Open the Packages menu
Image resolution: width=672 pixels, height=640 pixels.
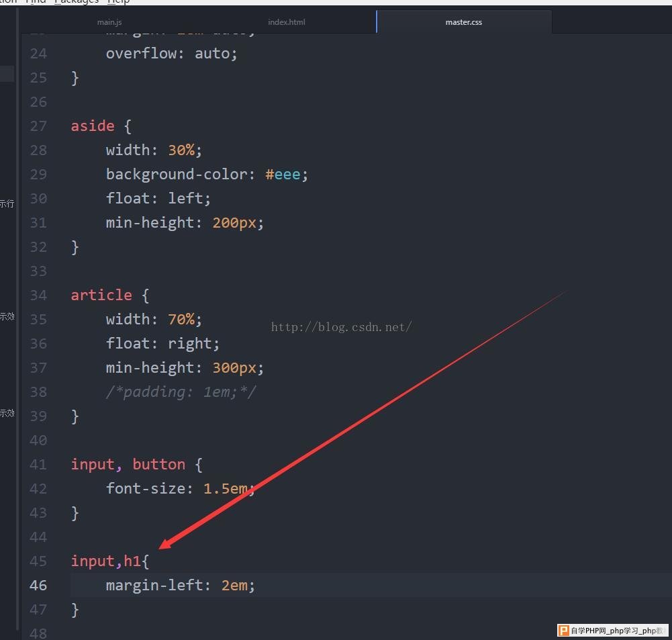point(77,2)
